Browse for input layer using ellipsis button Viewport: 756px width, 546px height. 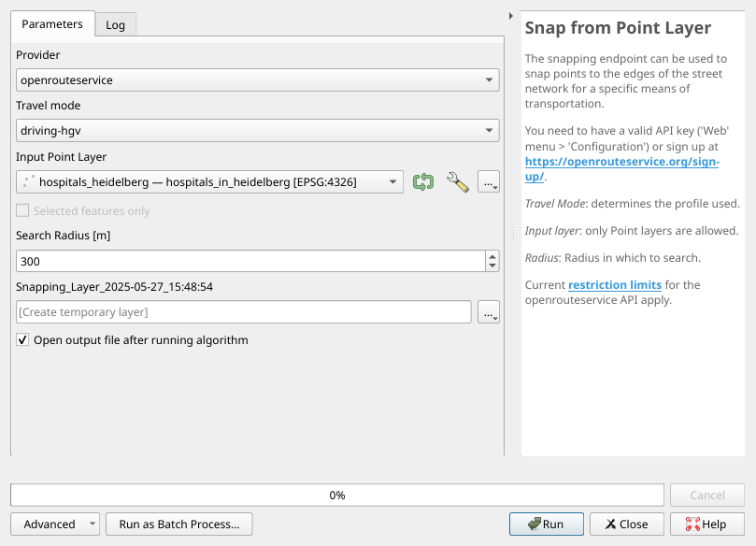click(489, 182)
